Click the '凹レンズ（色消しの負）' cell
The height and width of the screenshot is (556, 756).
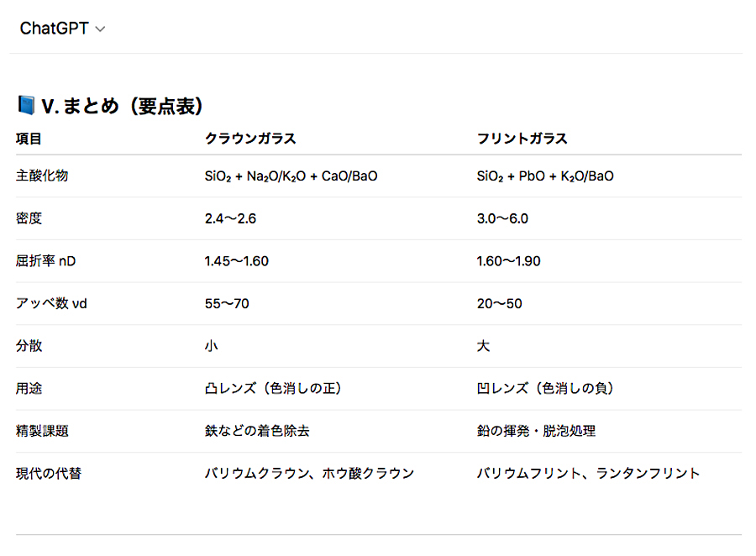point(545,389)
